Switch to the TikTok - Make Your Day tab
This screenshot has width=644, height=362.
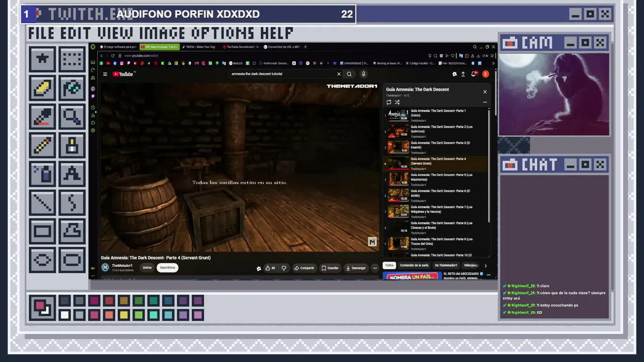[x=200, y=47]
